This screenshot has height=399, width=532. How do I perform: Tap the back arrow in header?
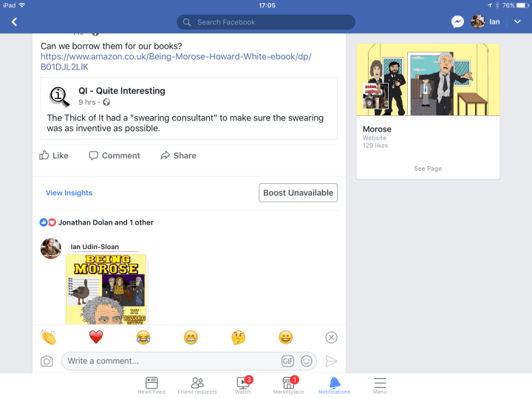[14, 22]
